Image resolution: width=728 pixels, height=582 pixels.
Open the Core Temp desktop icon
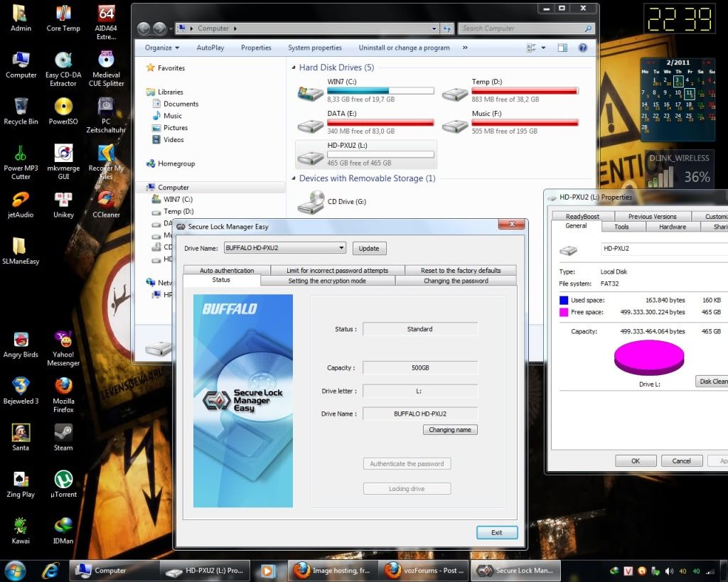[63, 18]
